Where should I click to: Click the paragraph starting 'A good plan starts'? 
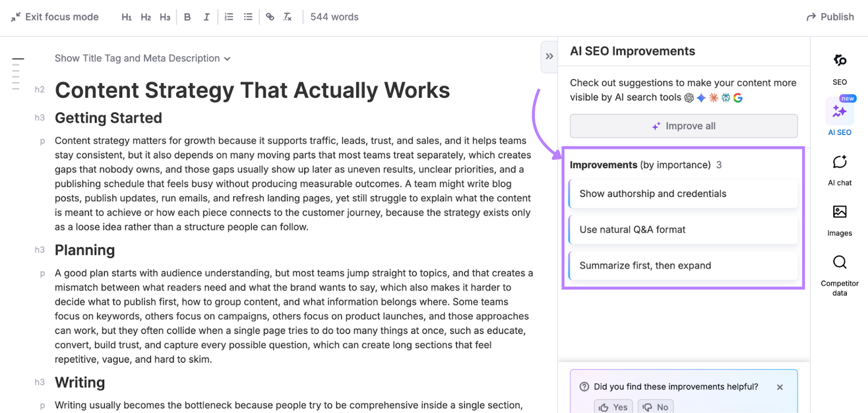coord(294,316)
